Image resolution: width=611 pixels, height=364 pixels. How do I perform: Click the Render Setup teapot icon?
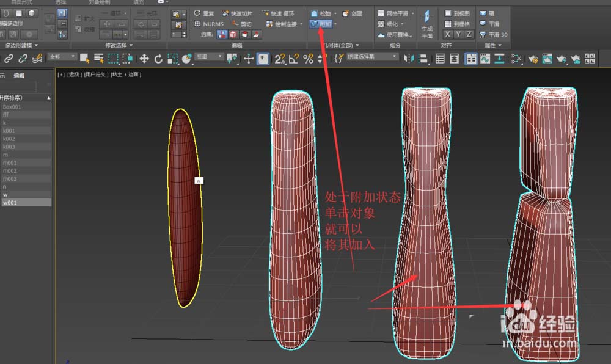tap(533, 59)
